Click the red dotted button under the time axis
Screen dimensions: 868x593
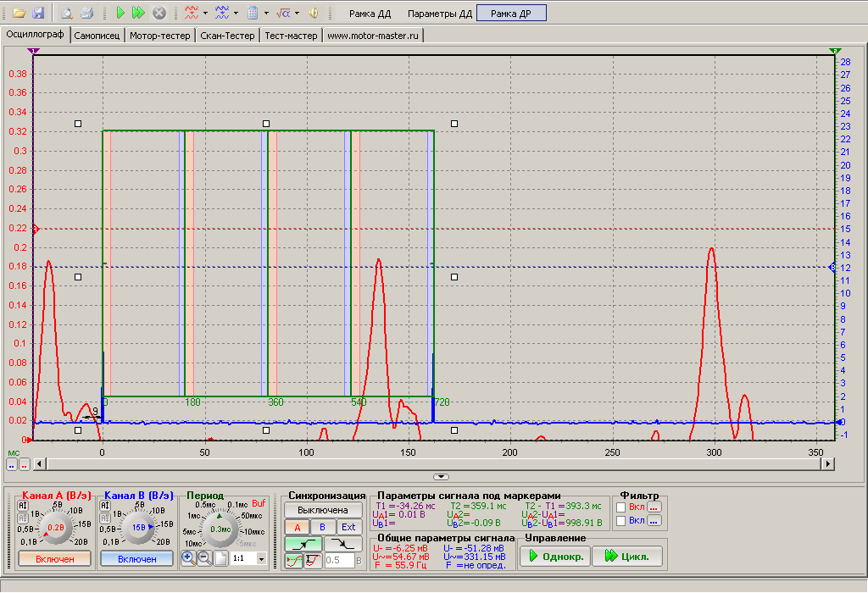click(25, 465)
